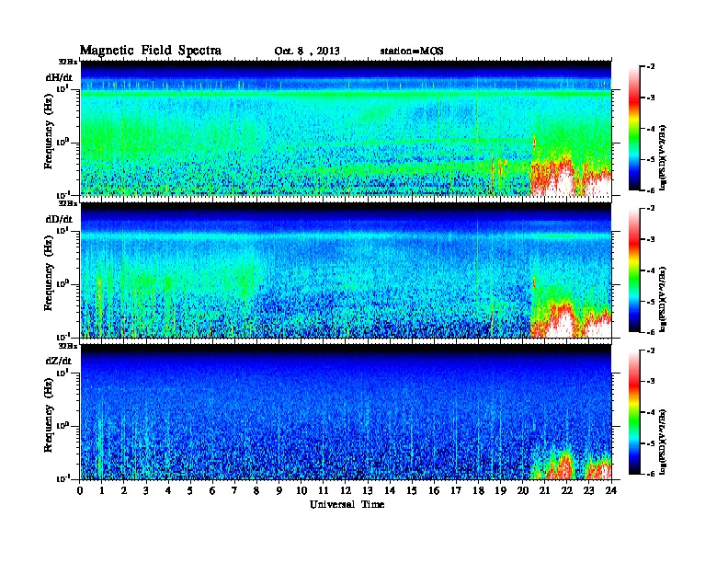This screenshot has width=728, height=563.
Task: Click the dD/dt spectrogram plot area
Action: 346,270
